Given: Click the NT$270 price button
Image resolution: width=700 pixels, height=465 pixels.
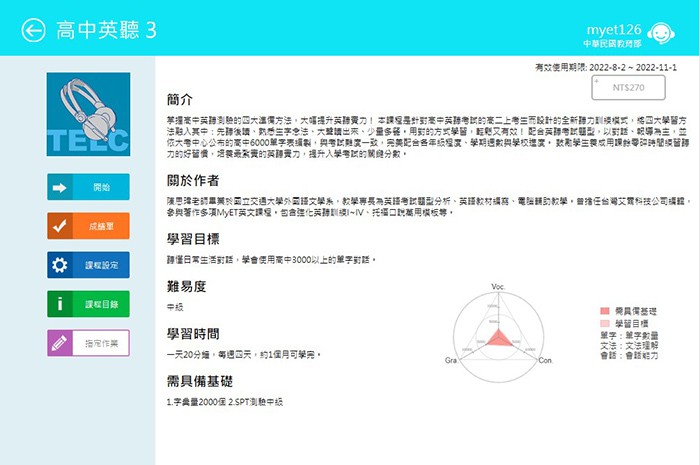Looking at the screenshot, I should [x=625, y=88].
